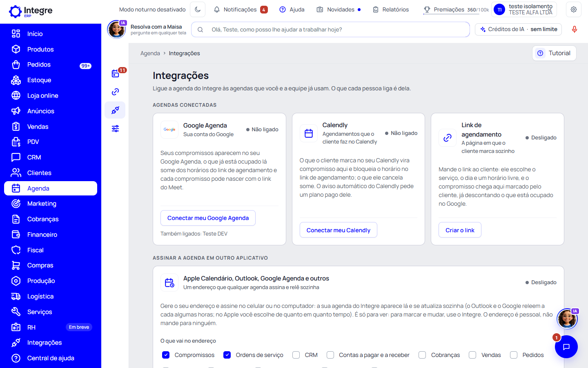Open agenda calendar icon with 11 badge
Screen dimensions: 588x368
[116, 74]
